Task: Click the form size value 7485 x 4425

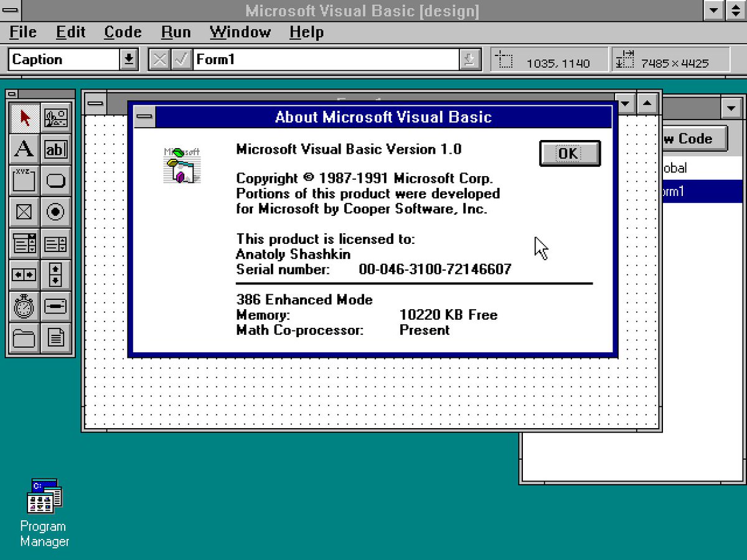Action: click(x=675, y=63)
